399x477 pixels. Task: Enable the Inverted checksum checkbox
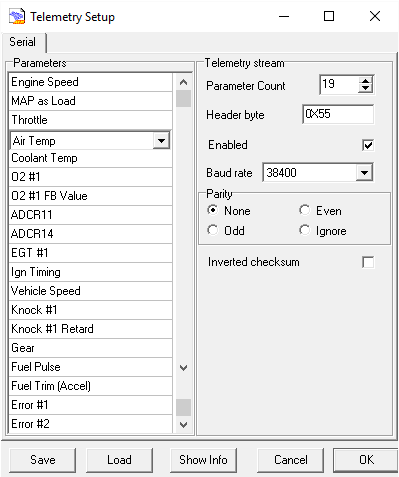(368, 262)
